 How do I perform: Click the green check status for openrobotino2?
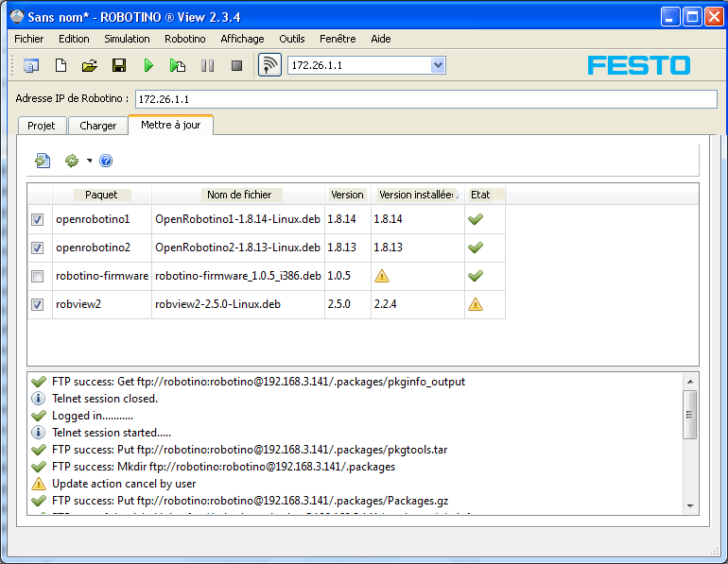coord(476,248)
